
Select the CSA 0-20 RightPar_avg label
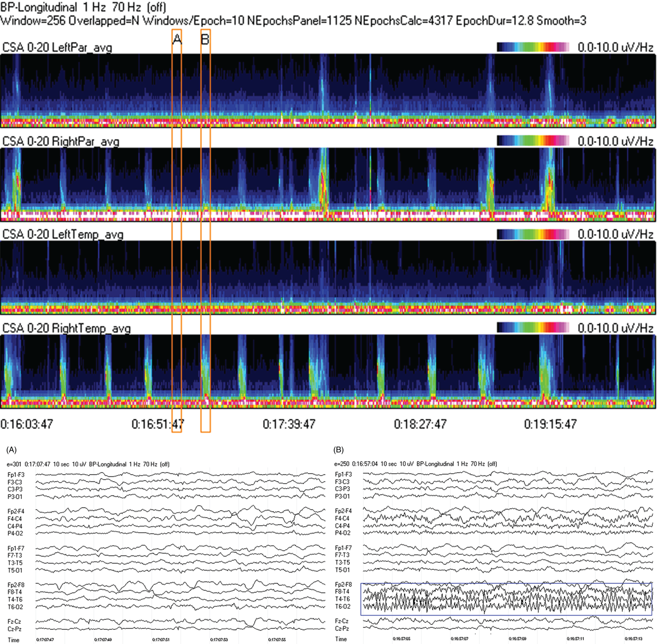coord(61,142)
